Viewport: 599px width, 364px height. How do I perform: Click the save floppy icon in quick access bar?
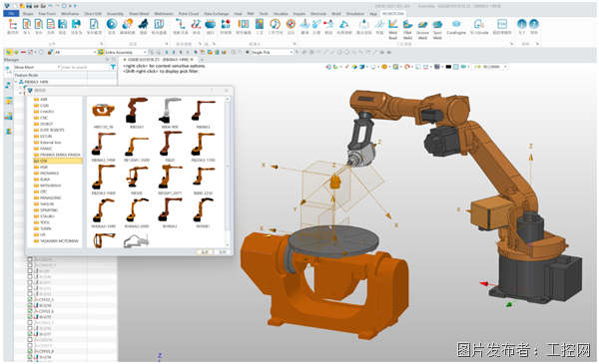coord(29,6)
